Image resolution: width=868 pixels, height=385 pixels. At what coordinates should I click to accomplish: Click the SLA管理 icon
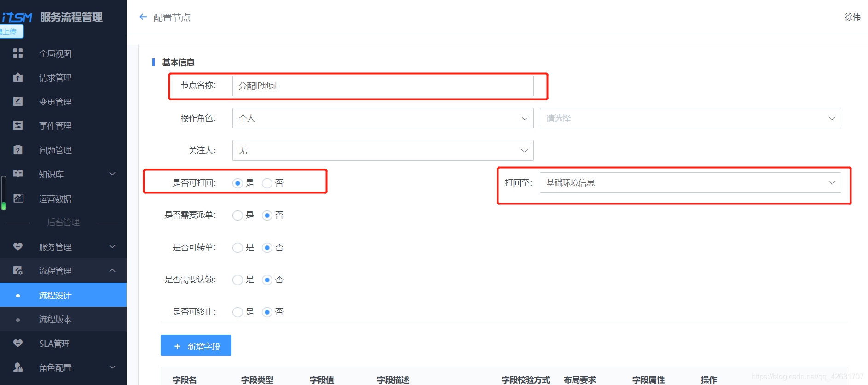[x=18, y=343]
